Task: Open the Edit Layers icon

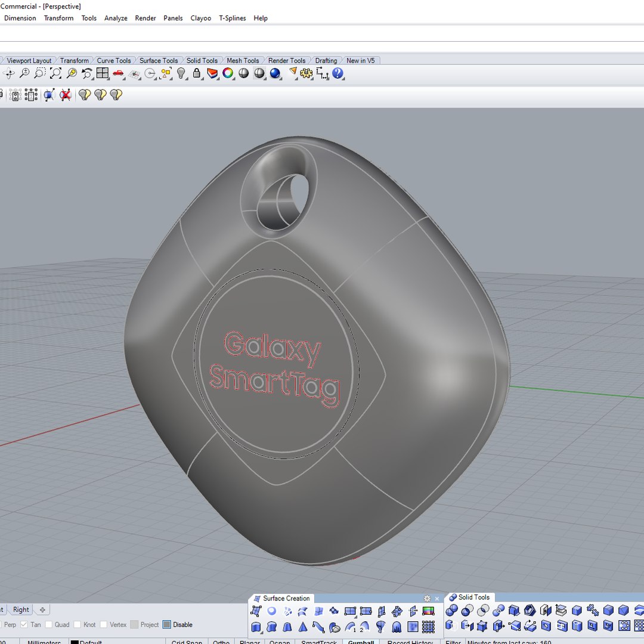Action: coord(212,73)
